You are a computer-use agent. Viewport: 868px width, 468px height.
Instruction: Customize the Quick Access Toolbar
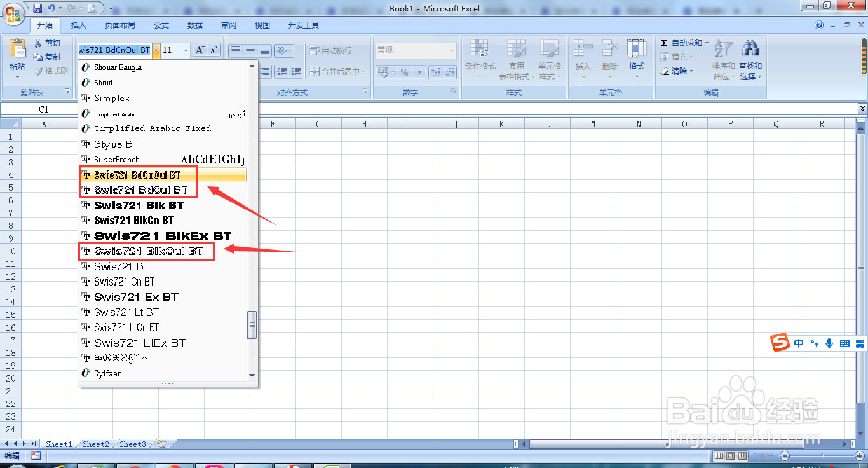pos(111,8)
